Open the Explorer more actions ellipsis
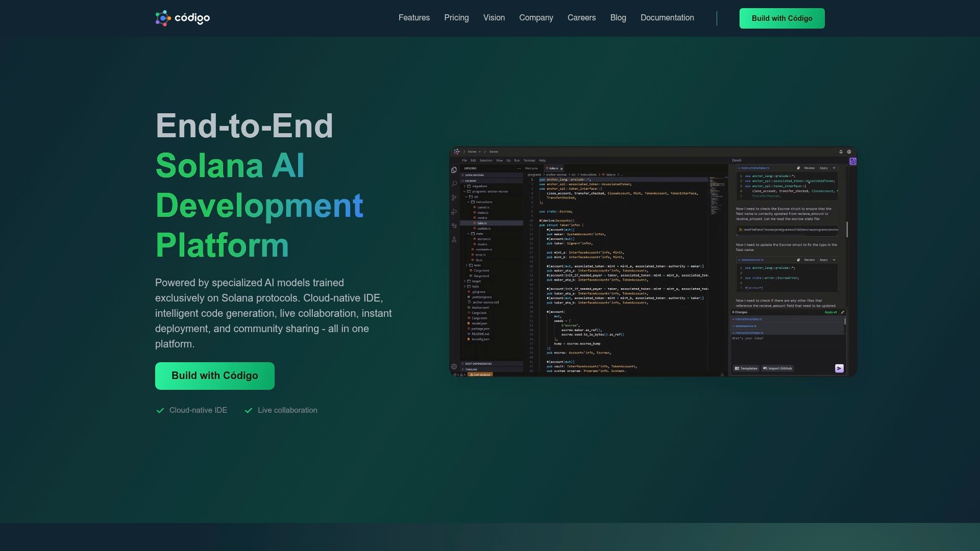The image size is (980, 551). click(x=519, y=168)
